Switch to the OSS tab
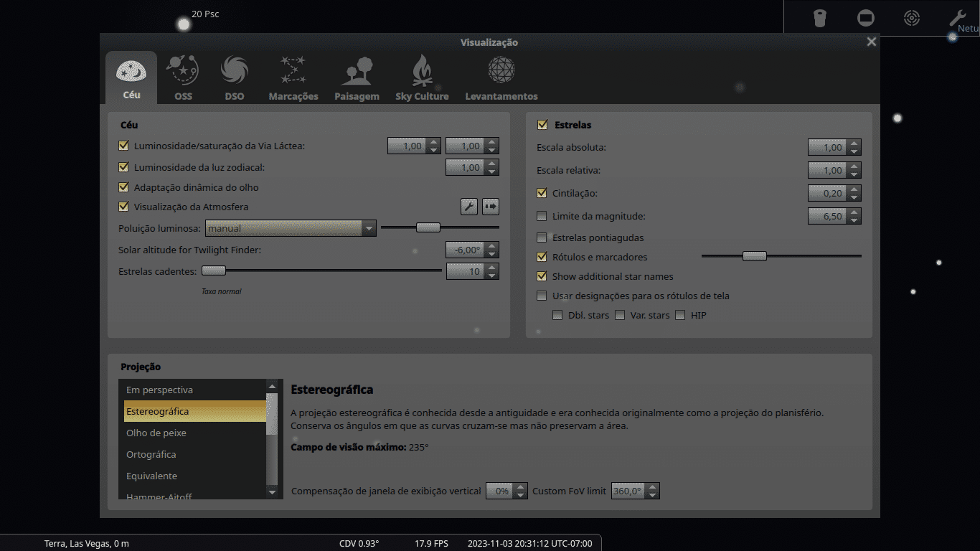 click(x=183, y=78)
